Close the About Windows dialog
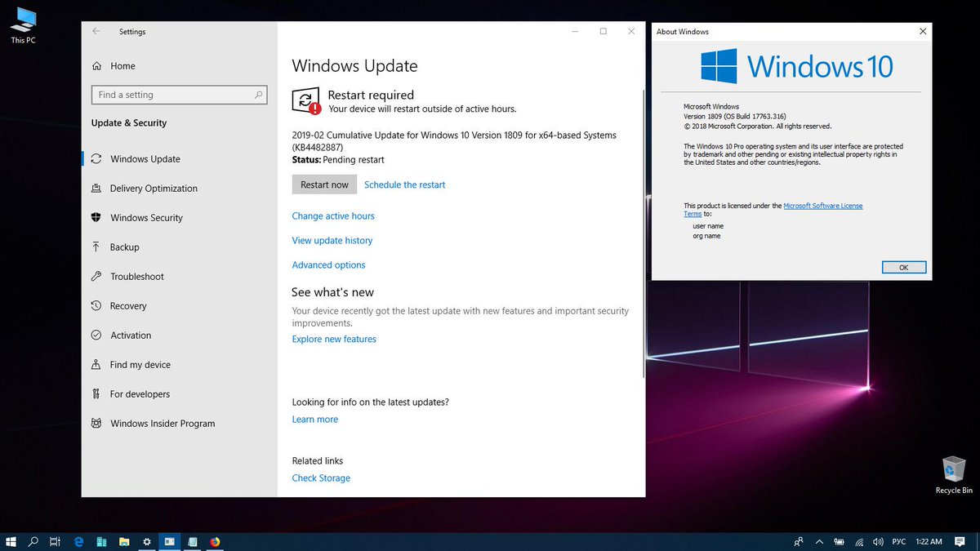Screen dimensions: 980x551 [923, 32]
